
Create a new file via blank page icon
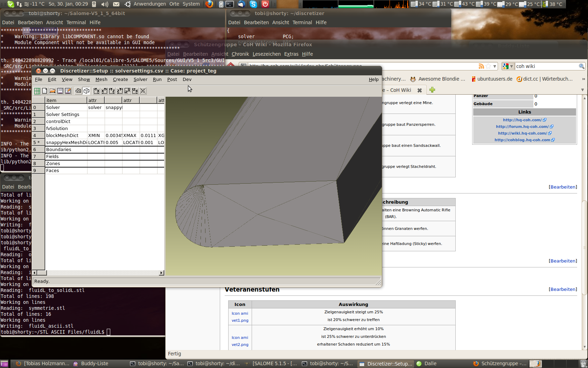(x=45, y=91)
